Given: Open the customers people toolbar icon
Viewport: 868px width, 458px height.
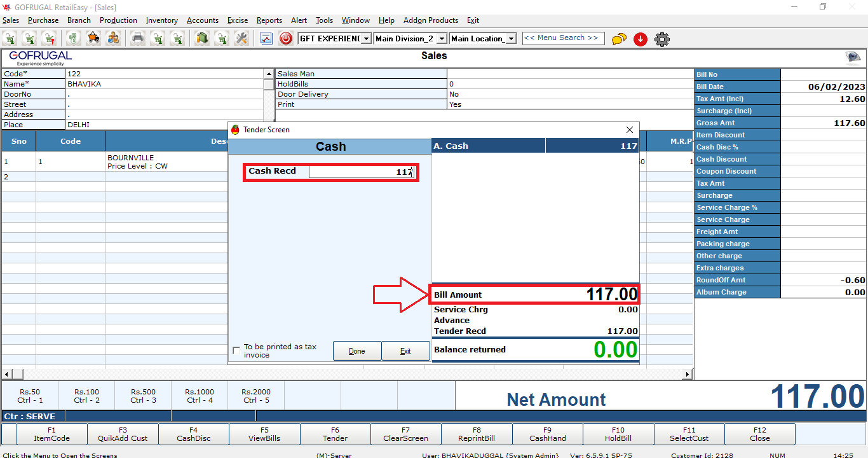Looking at the screenshot, I should click(x=113, y=39).
